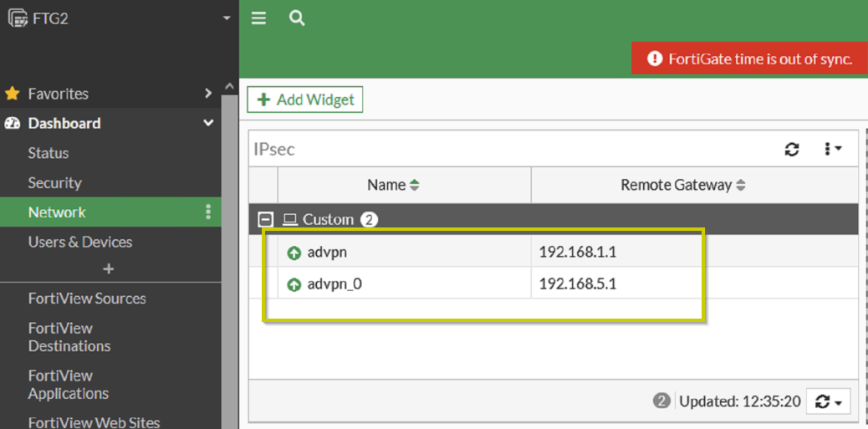Add a new dashboard with plus icon
This screenshot has width=868, height=429.
click(x=109, y=269)
